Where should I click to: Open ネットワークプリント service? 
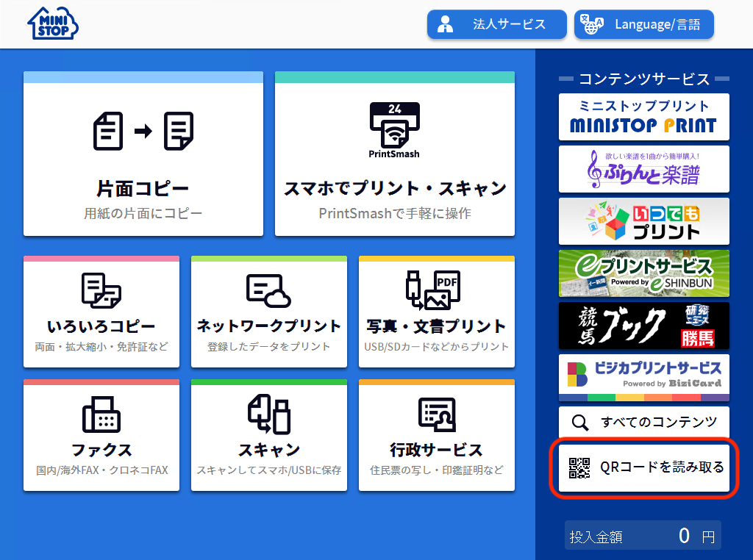coord(268,312)
